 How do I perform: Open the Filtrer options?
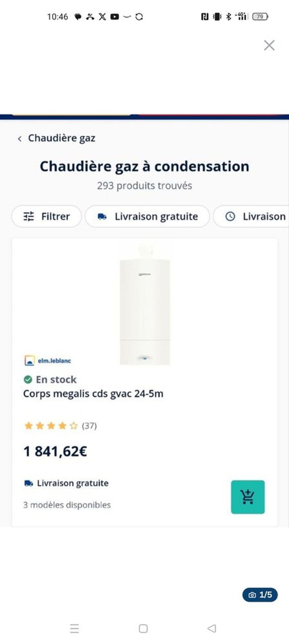pos(47,216)
